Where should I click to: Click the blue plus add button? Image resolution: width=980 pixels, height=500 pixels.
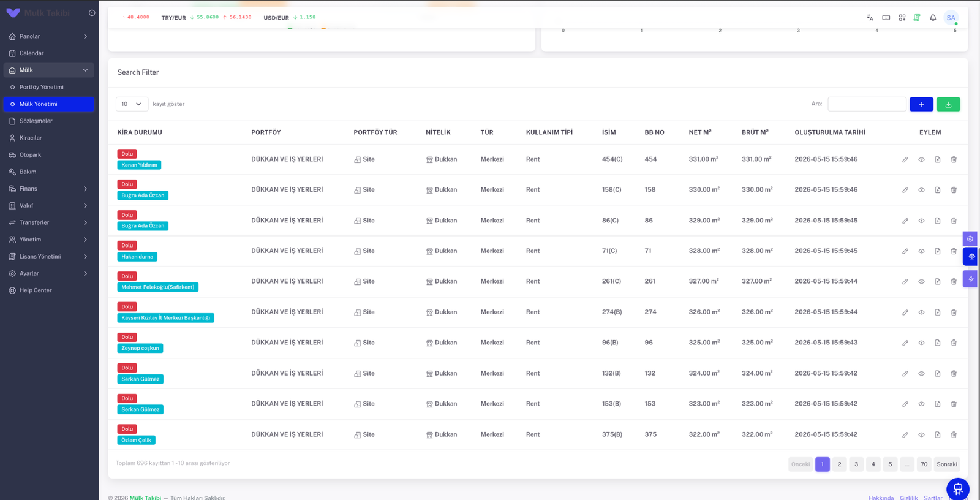coord(921,104)
